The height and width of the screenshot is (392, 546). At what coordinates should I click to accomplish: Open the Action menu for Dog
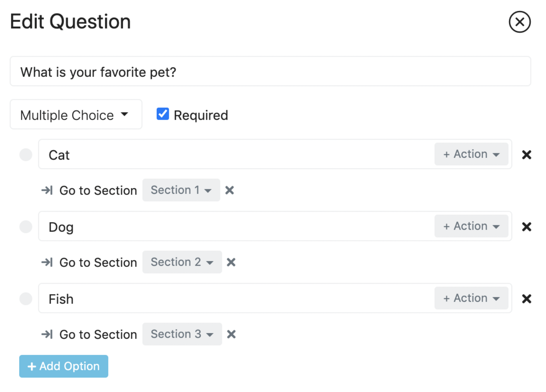pyautogui.click(x=471, y=226)
